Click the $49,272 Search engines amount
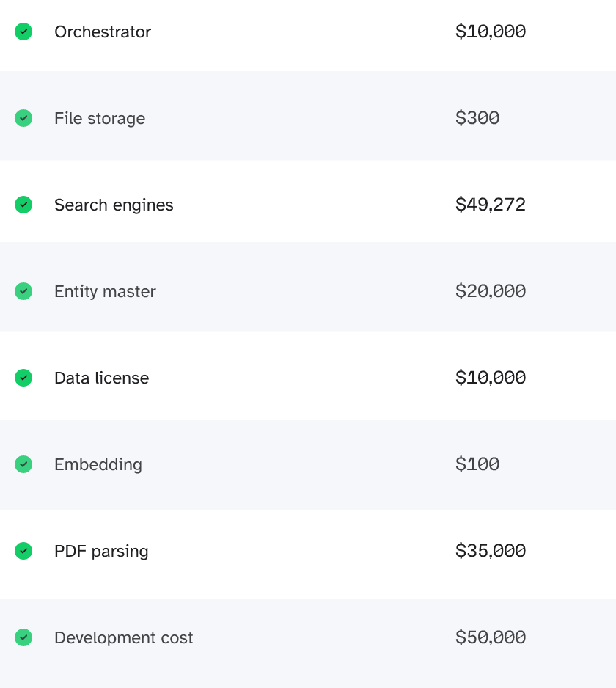The image size is (616, 688). pyautogui.click(x=490, y=205)
